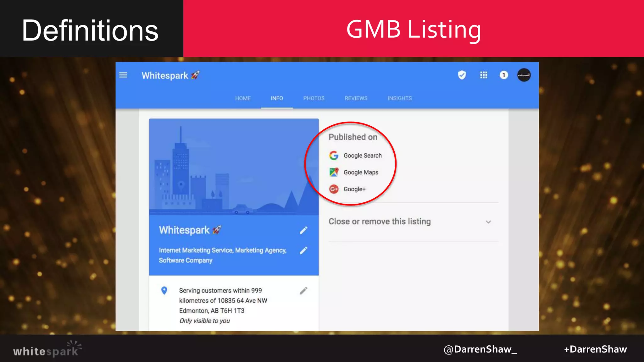The image size is (644, 362).
Task: Edit the business categories with pencil
Action: tap(303, 250)
